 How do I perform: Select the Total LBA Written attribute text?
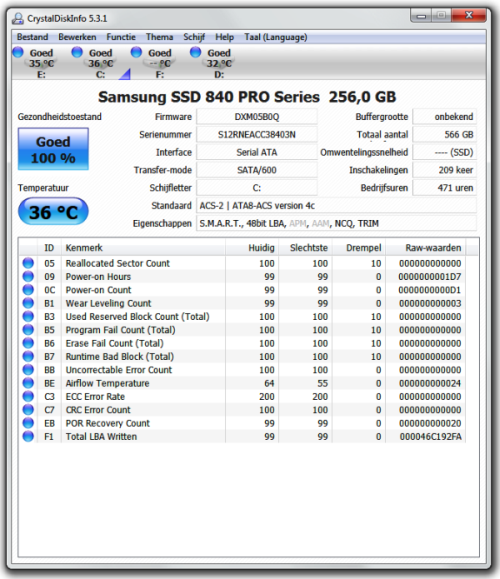[101, 436]
